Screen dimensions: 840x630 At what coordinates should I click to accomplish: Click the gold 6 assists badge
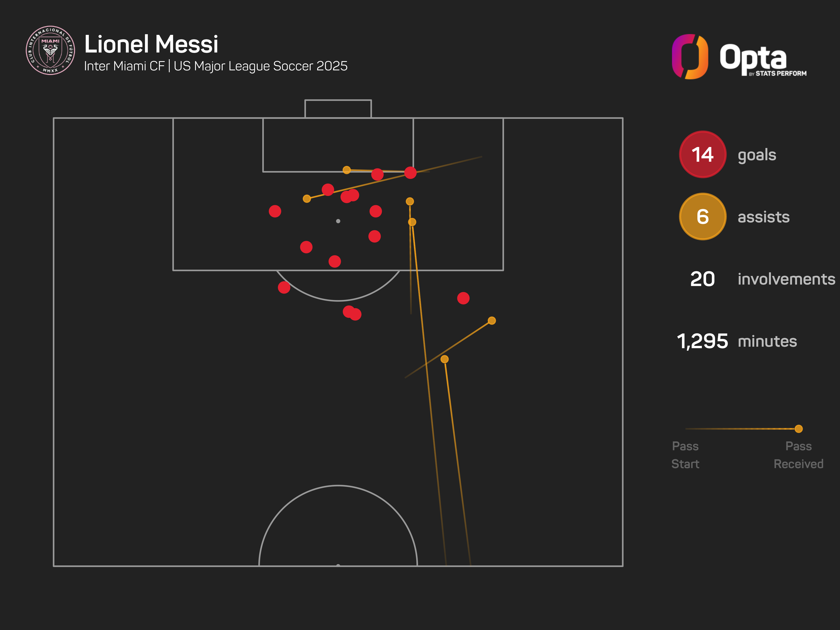point(702,217)
